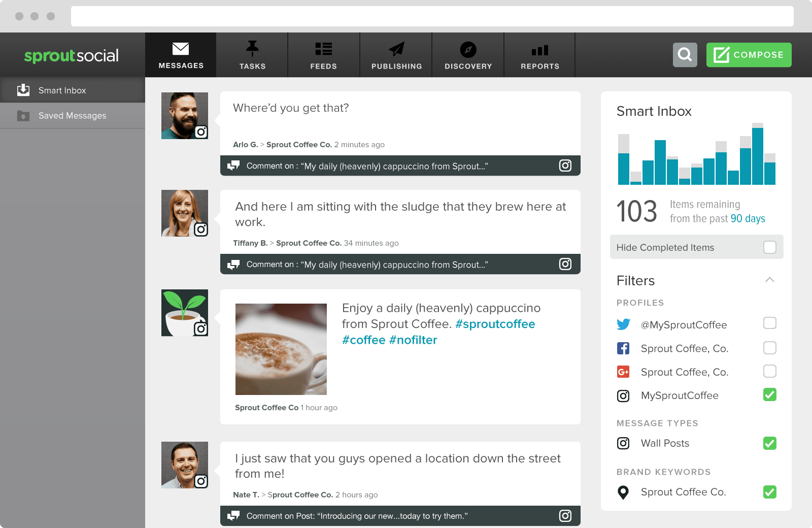Screen dimensions: 812x528
Task: Click the search magnifier button
Action: [685, 55]
